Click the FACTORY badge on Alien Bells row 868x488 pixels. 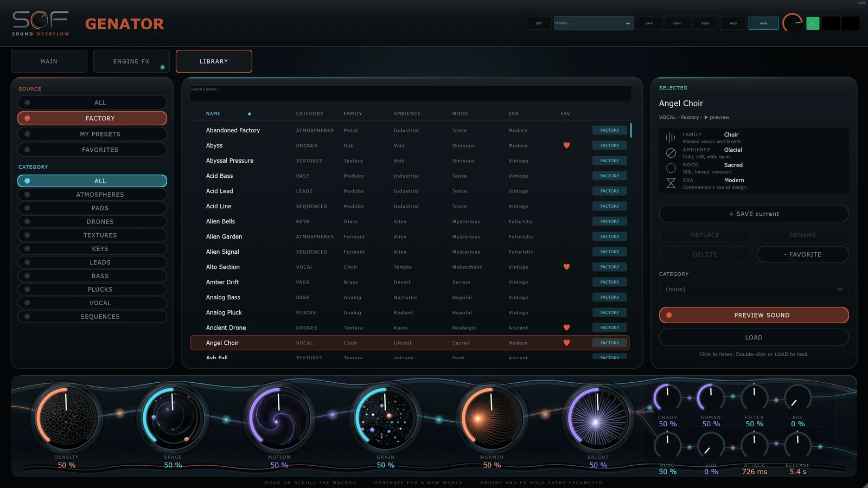[610, 221]
